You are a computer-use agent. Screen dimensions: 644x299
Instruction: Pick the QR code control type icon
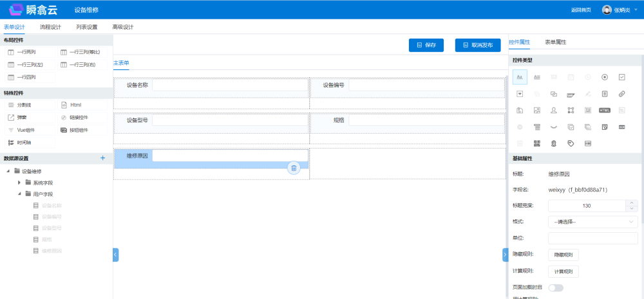tap(536, 143)
